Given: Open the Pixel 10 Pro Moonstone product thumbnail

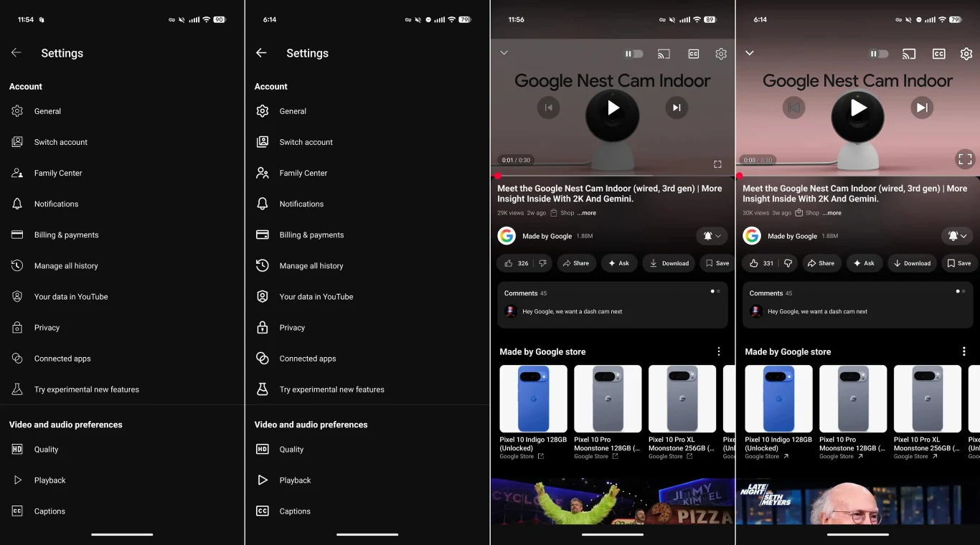Looking at the screenshot, I should 608,399.
